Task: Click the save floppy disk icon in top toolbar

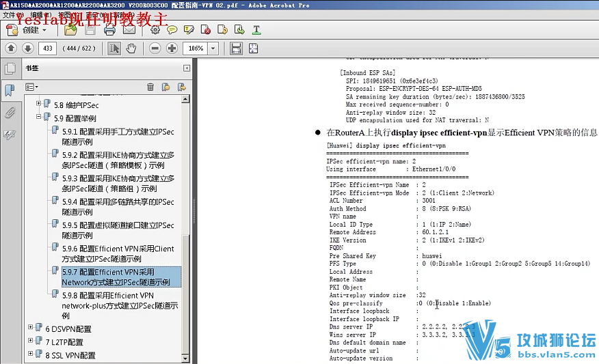Action: (x=90, y=30)
